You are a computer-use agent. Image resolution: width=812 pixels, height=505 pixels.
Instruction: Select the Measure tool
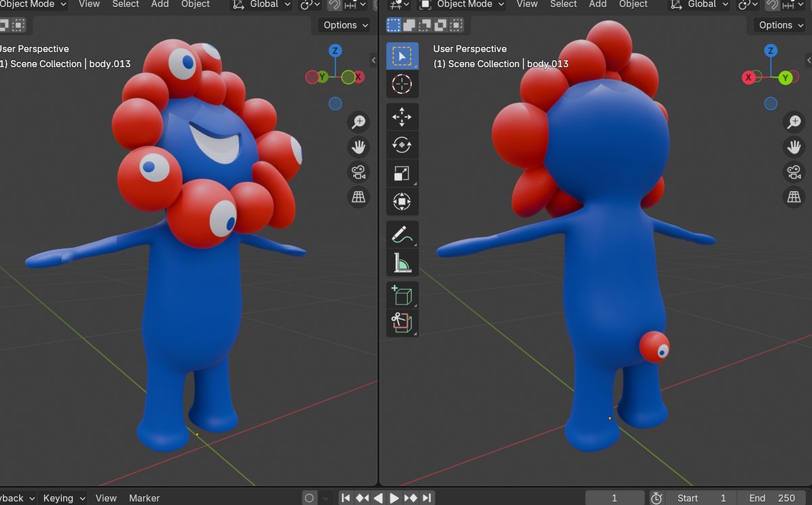coord(402,262)
